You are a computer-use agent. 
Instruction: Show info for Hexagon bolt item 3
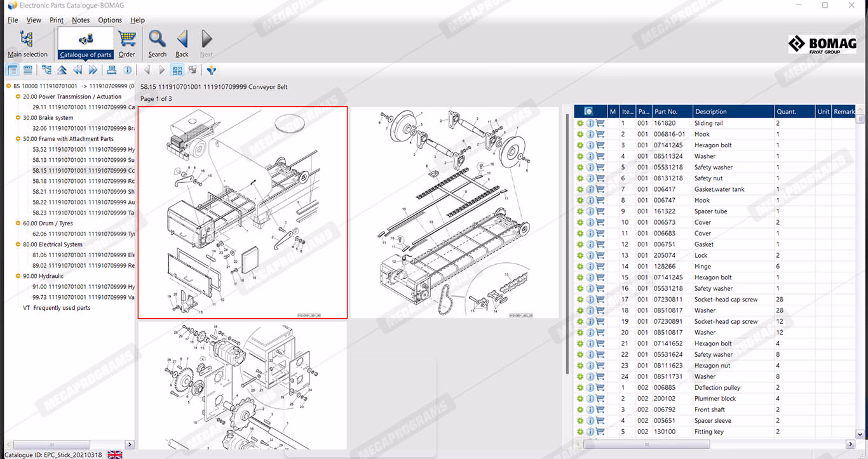[x=590, y=145]
